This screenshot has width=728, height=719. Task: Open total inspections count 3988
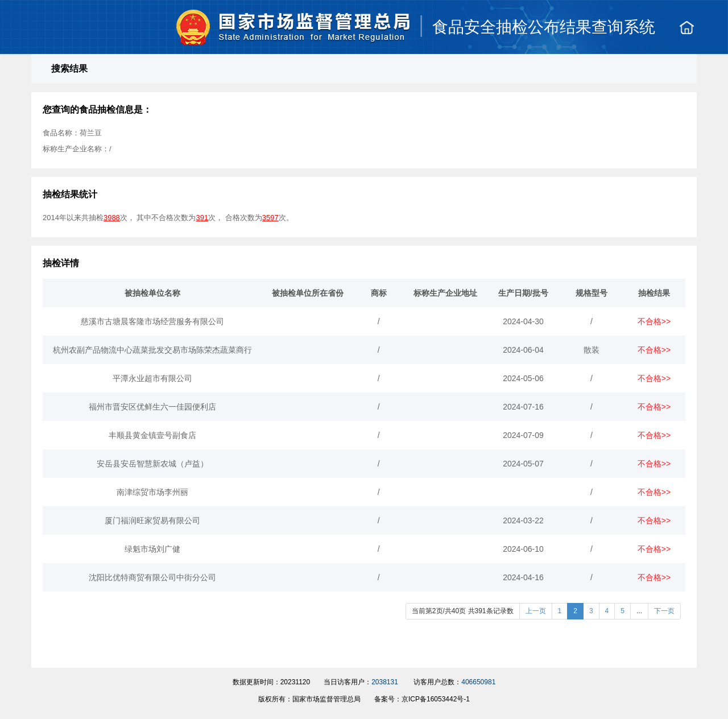[x=111, y=218]
